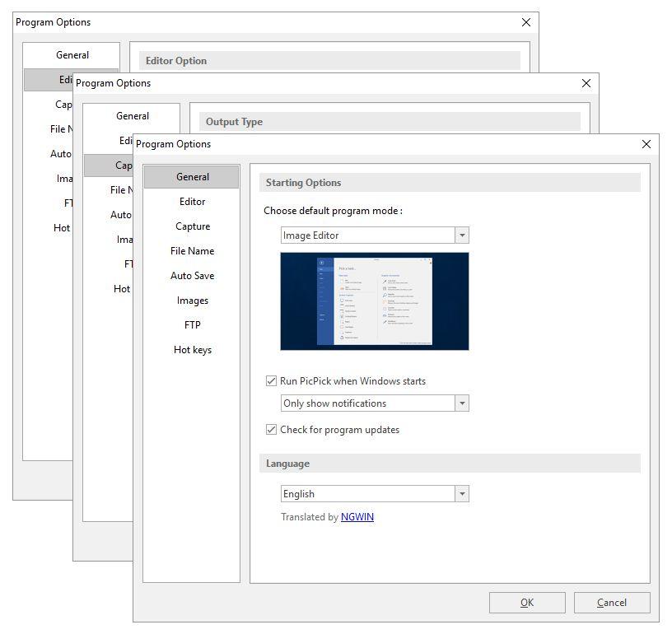
Task: Close the middle Program Options window
Action: click(586, 83)
